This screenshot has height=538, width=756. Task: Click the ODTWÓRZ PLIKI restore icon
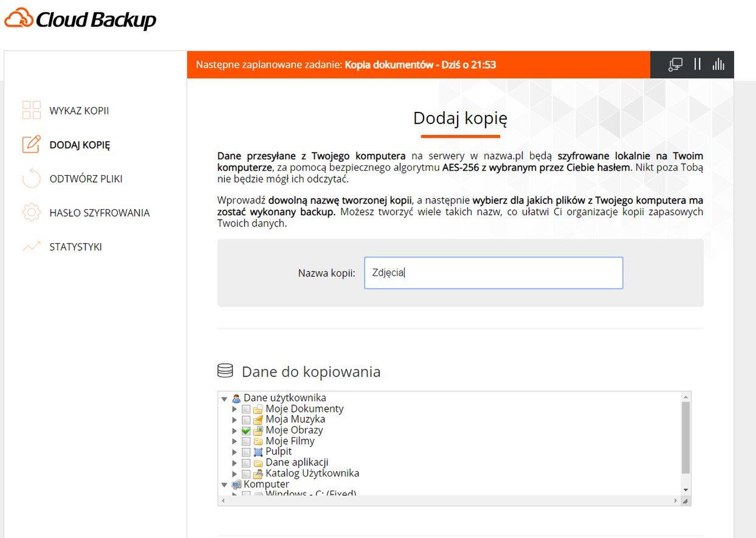pos(32,179)
